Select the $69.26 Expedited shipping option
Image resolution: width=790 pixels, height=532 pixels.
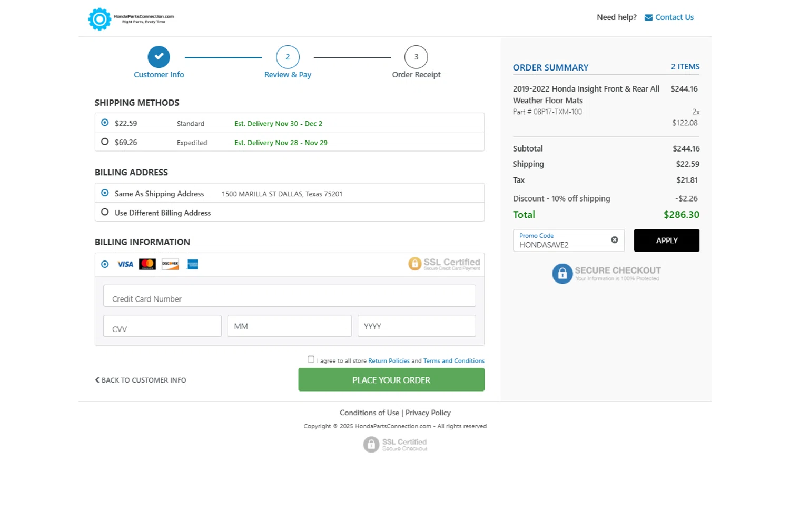pyautogui.click(x=105, y=142)
